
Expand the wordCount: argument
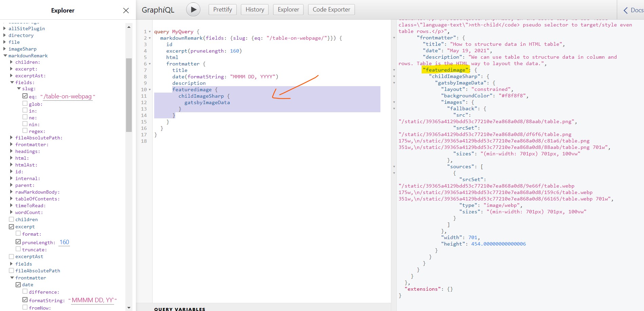click(11, 212)
